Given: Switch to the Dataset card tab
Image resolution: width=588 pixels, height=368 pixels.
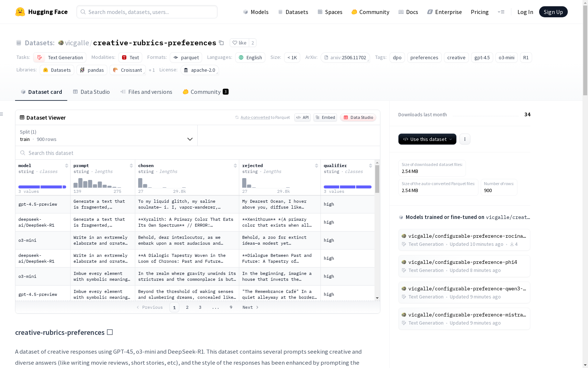Looking at the screenshot, I should pyautogui.click(x=41, y=92).
